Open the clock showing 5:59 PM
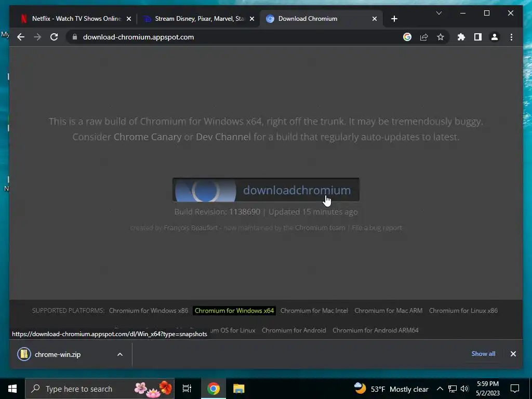Viewport: 532px width, 399px height. [x=488, y=389]
